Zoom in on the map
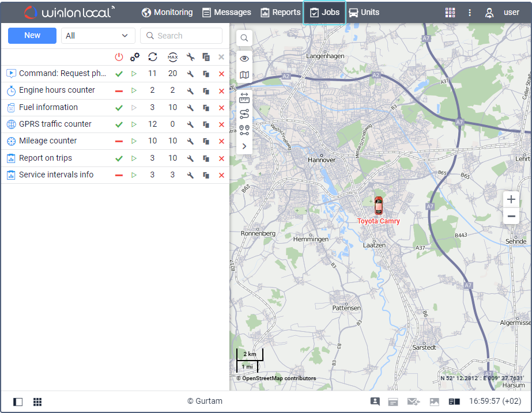 pos(511,199)
